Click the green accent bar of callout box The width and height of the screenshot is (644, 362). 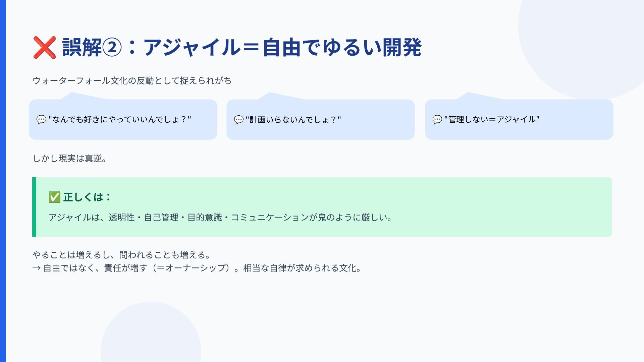point(34,207)
